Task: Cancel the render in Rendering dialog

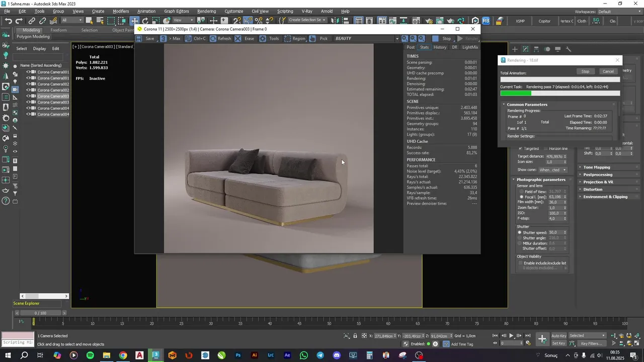Action: pyautogui.click(x=608, y=71)
